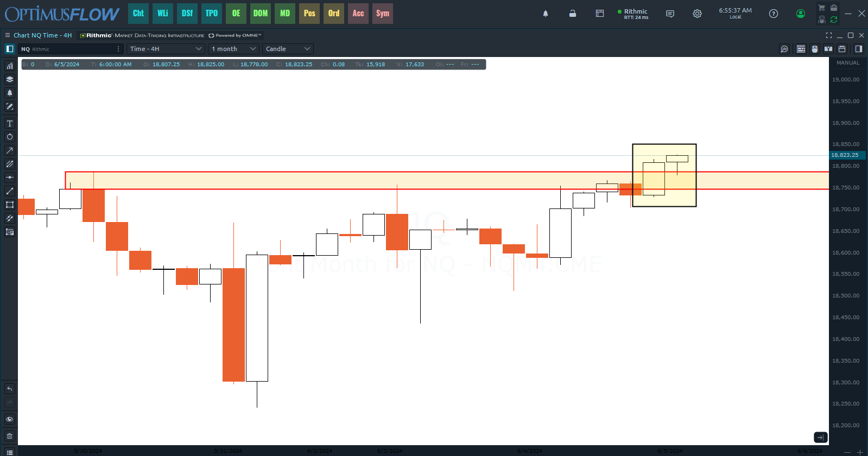
Task: Open the Candle chart style dropdown
Action: [288, 49]
